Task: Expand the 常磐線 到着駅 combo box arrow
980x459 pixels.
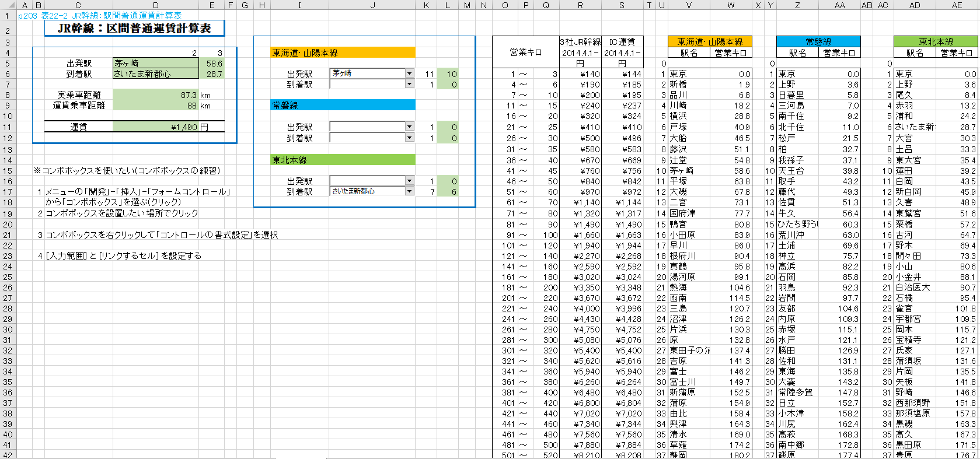Action: coord(409,138)
